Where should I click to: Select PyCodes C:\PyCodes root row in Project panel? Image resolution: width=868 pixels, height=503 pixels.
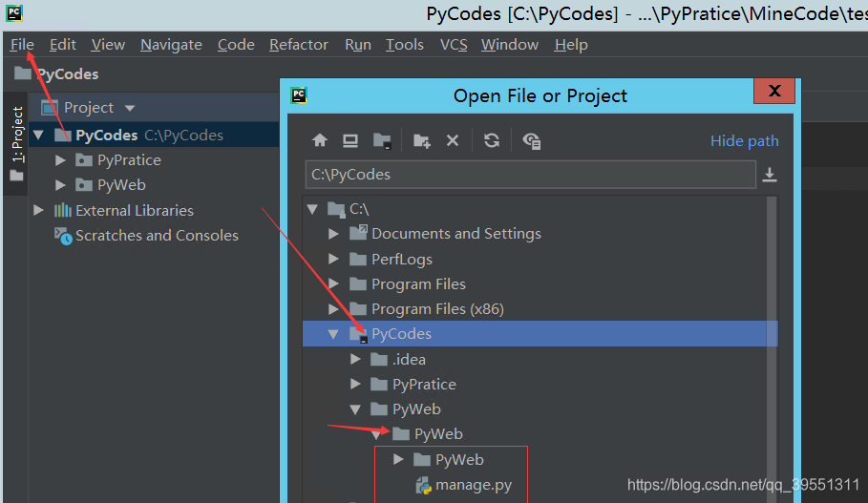[x=155, y=135]
